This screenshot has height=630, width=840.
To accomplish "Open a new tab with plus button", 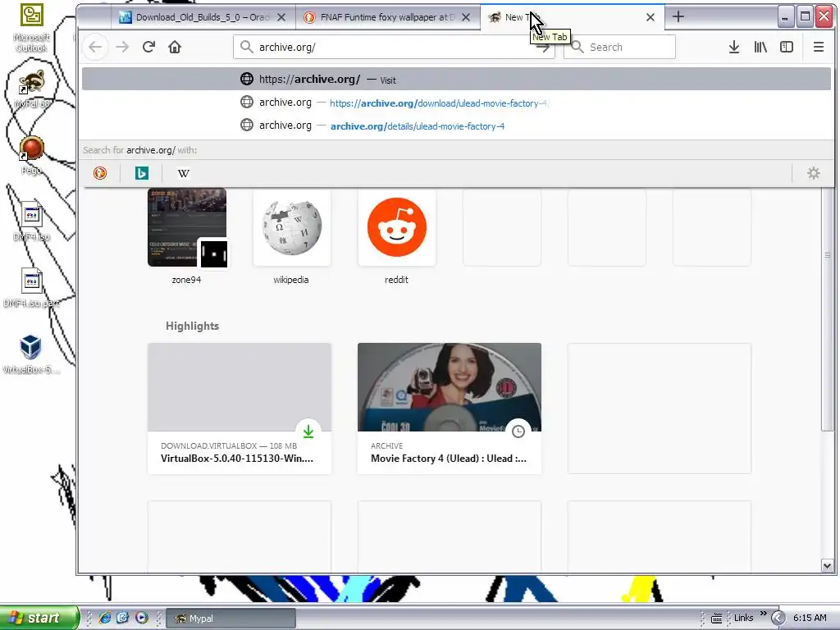I will (678, 16).
